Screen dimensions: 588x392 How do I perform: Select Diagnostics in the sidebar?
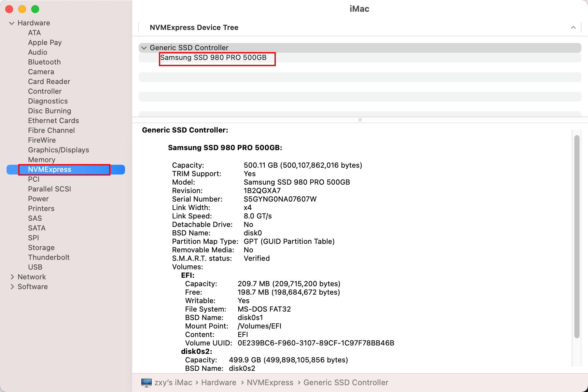pos(48,101)
